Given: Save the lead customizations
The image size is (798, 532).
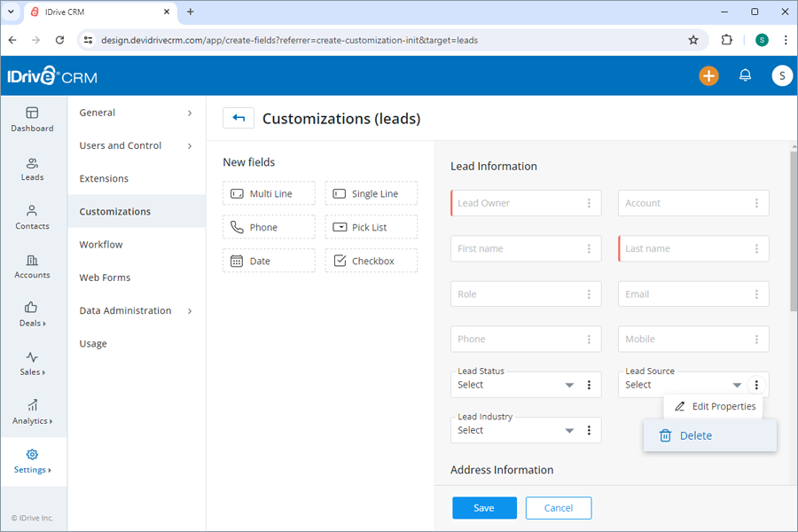Looking at the screenshot, I should click(484, 507).
